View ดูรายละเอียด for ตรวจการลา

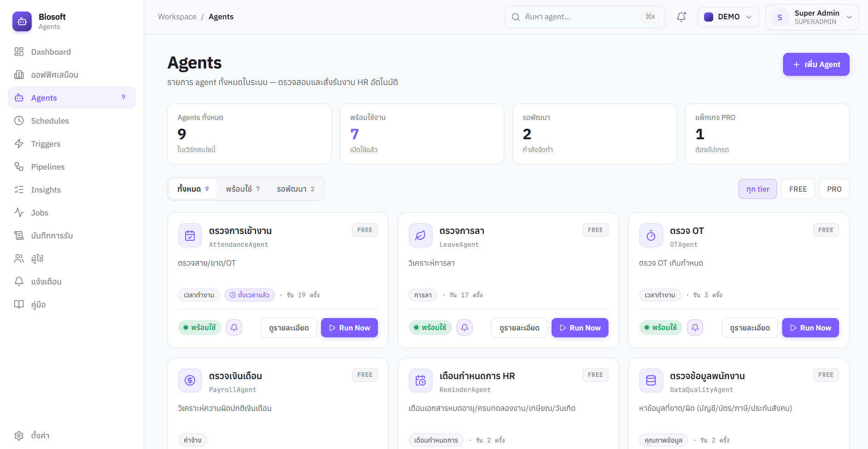(519, 328)
